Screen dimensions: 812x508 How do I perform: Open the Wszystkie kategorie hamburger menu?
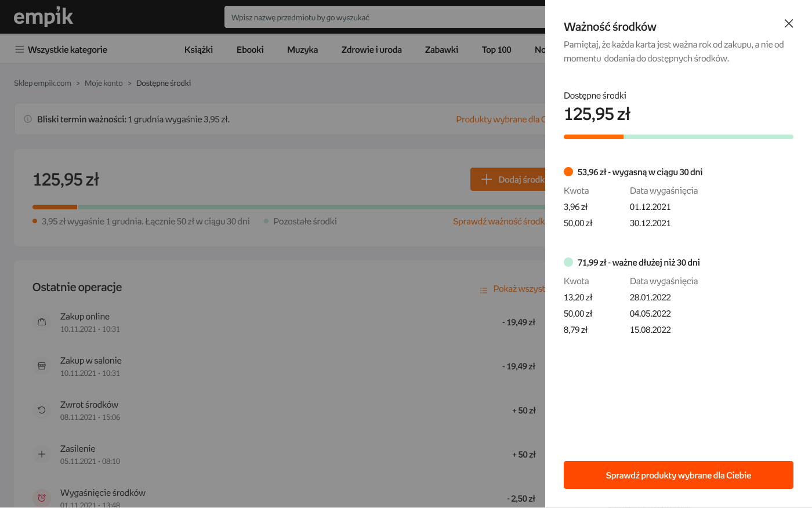tap(20, 50)
